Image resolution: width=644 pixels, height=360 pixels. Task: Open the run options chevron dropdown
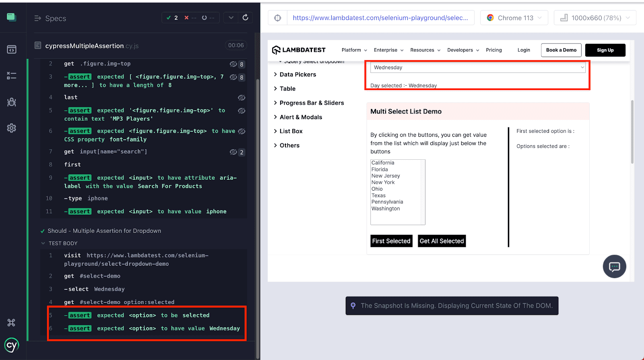(231, 18)
